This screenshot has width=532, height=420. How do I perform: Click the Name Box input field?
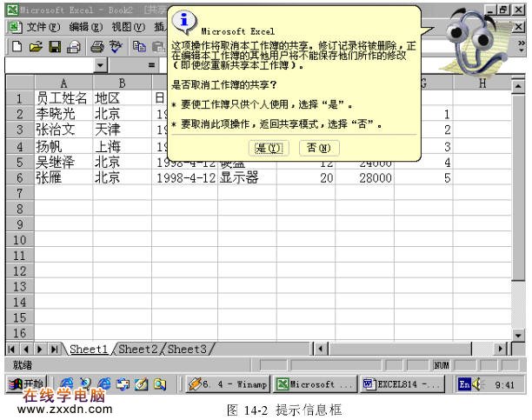coord(50,65)
